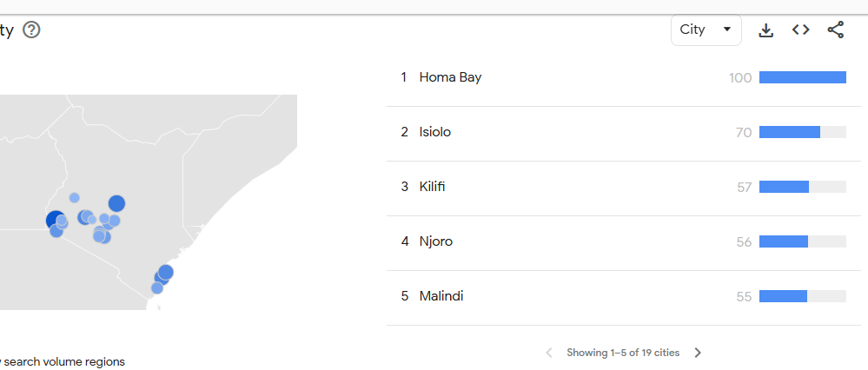This screenshot has height=370, width=868.
Task: Click the northernmost small map bubble
Action: 75,198
